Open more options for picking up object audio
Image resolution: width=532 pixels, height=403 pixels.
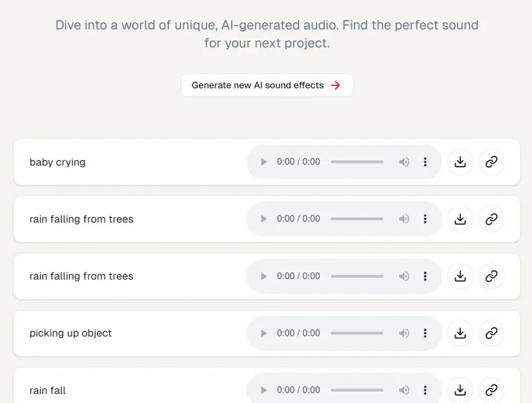click(x=425, y=333)
